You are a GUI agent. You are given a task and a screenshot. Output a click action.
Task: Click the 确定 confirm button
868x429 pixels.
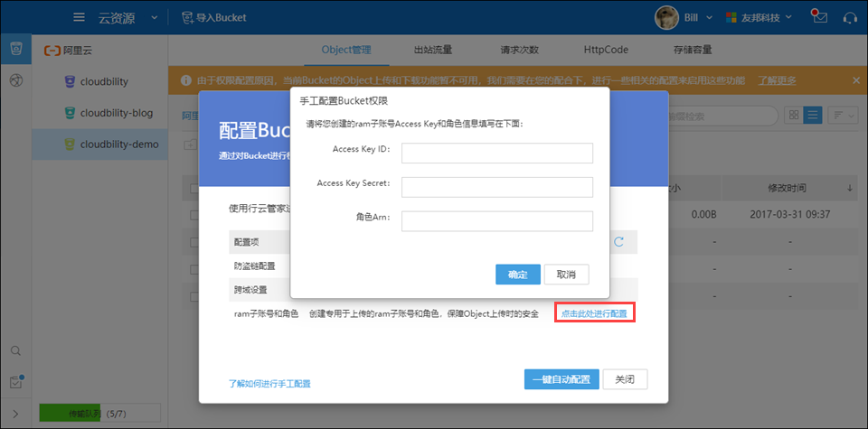pos(518,274)
